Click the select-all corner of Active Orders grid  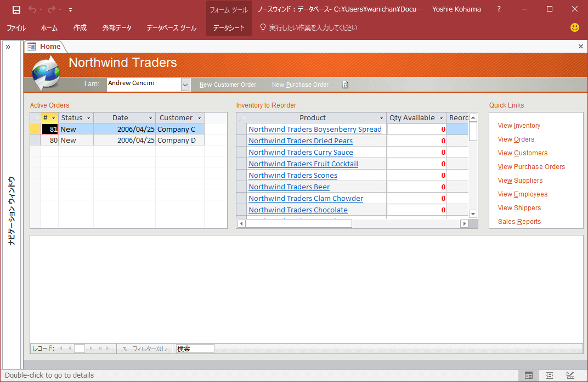pyautogui.click(x=35, y=118)
